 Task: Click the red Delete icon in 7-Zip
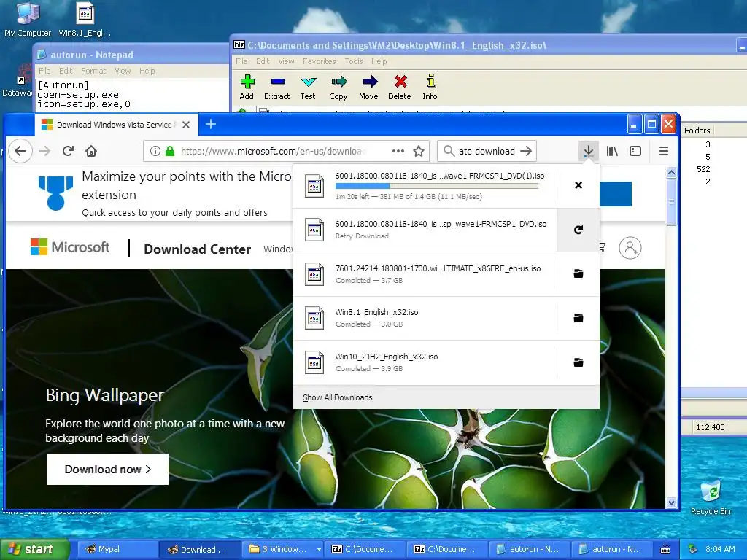pos(400,87)
